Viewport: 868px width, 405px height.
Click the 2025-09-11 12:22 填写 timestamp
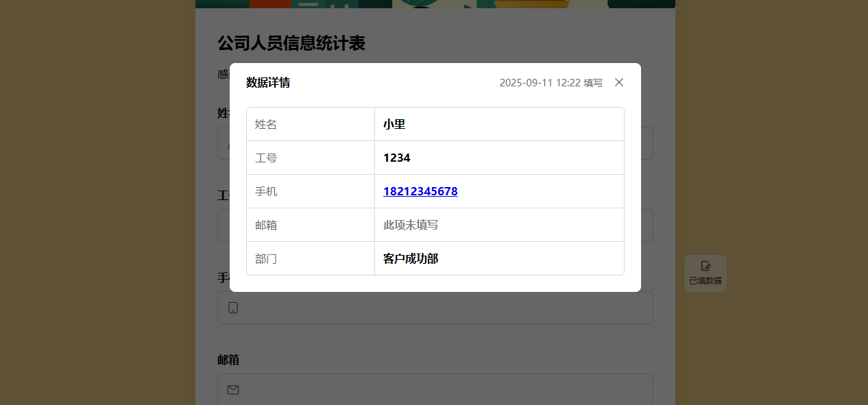click(551, 82)
